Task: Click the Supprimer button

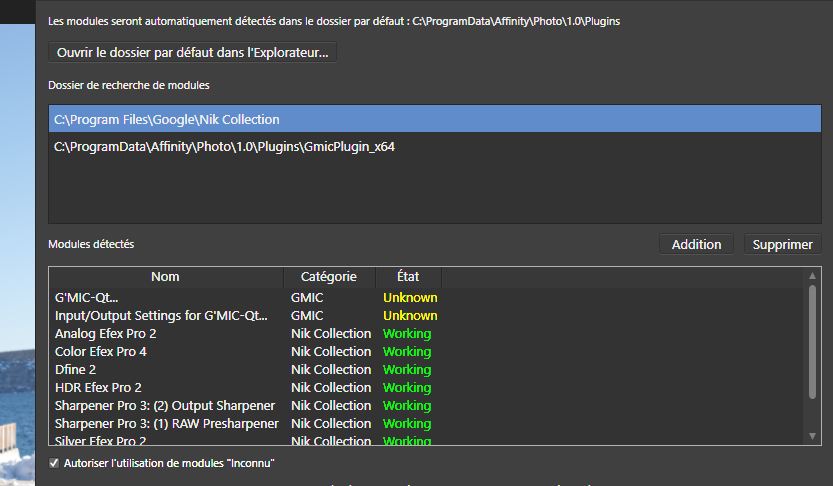Action: click(783, 244)
